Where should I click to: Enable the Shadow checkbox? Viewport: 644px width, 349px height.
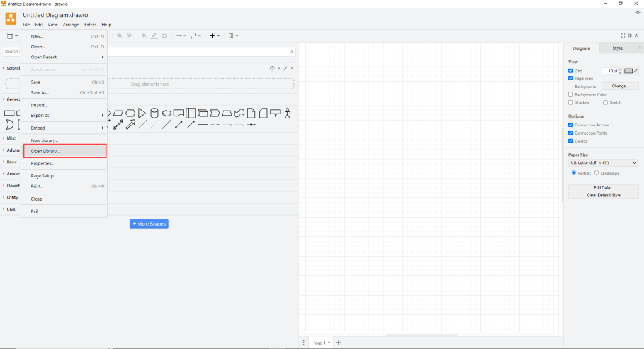tap(571, 102)
